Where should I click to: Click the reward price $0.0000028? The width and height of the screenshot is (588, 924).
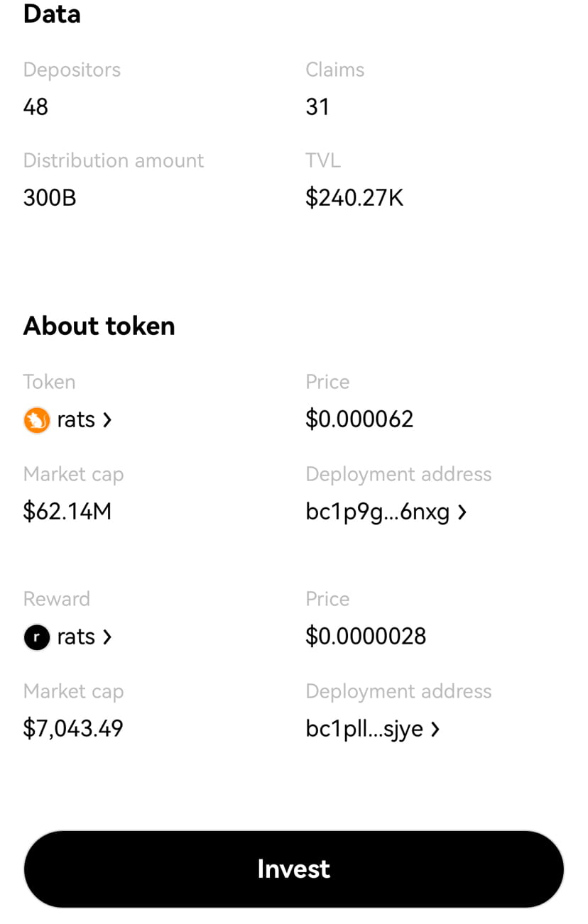tap(366, 637)
